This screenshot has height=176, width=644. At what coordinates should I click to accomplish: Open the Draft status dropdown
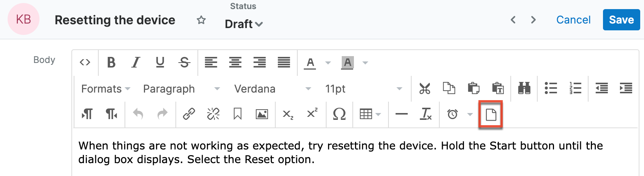pyautogui.click(x=244, y=24)
